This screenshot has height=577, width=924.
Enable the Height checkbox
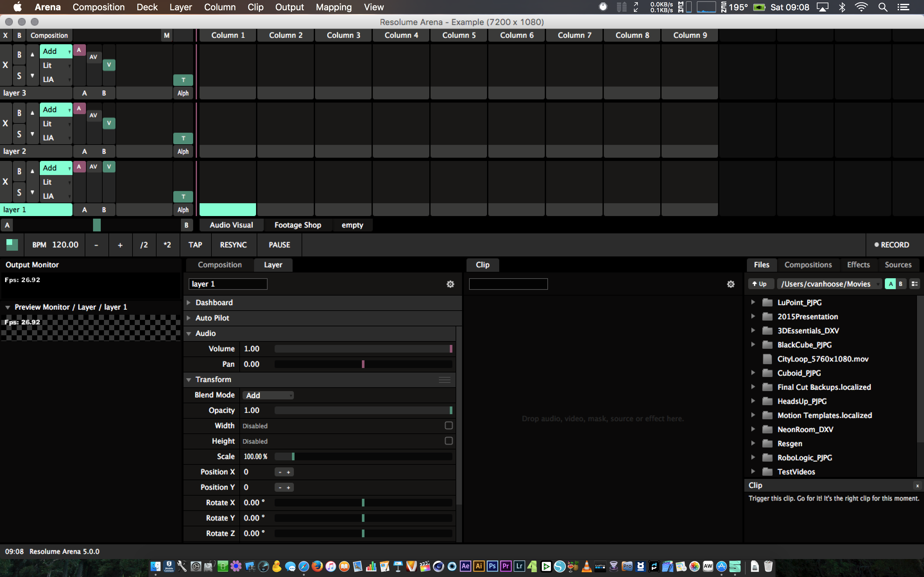(x=449, y=441)
